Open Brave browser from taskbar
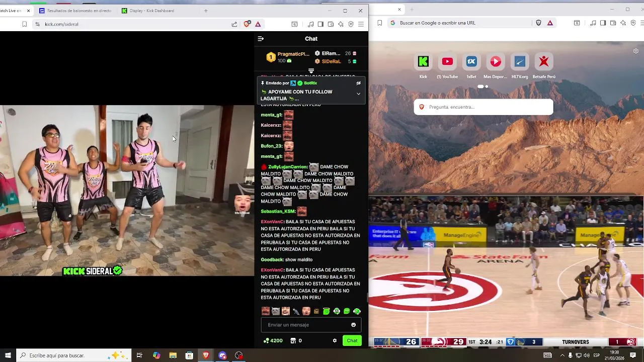The image size is (644, 362). click(x=206, y=355)
